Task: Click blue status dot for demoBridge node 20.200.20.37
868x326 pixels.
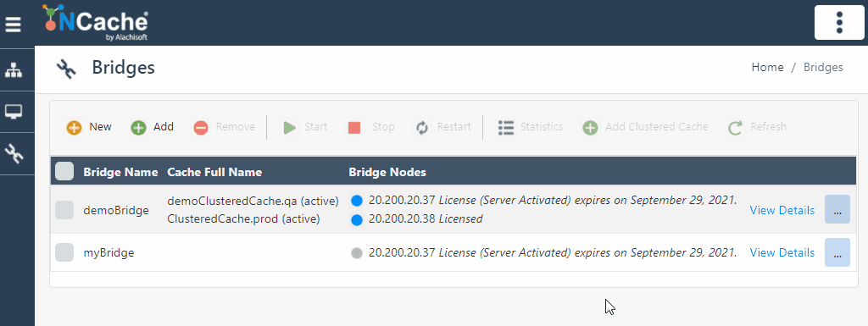Action: [x=357, y=201]
